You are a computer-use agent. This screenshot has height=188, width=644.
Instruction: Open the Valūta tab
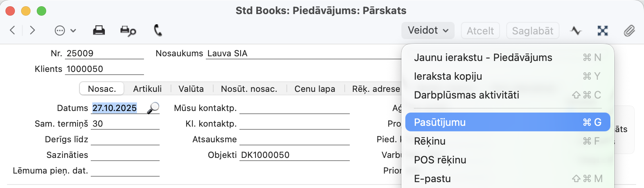(x=191, y=89)
